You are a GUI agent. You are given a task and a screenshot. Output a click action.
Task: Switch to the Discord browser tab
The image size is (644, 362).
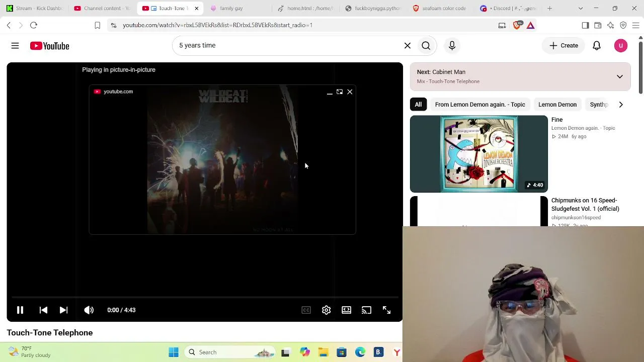[x=508, y=9]
